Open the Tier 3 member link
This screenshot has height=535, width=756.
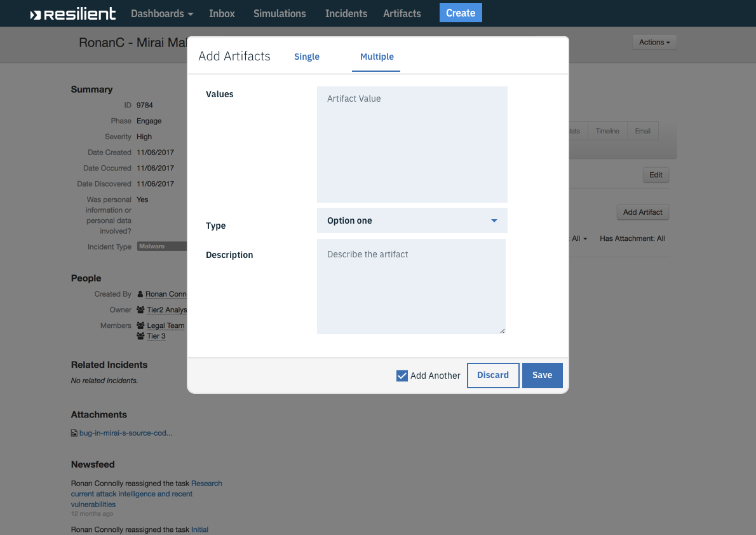[x=156, y=336]
